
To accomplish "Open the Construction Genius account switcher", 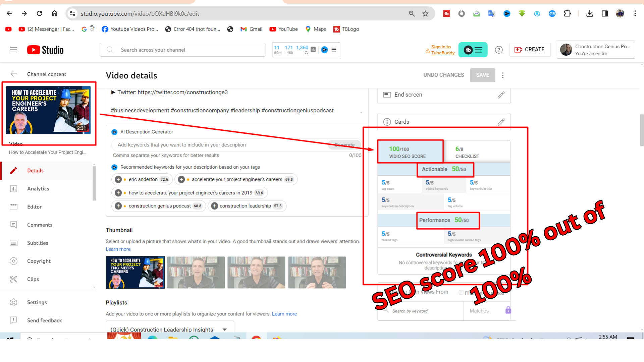I will tap(596, 50).
